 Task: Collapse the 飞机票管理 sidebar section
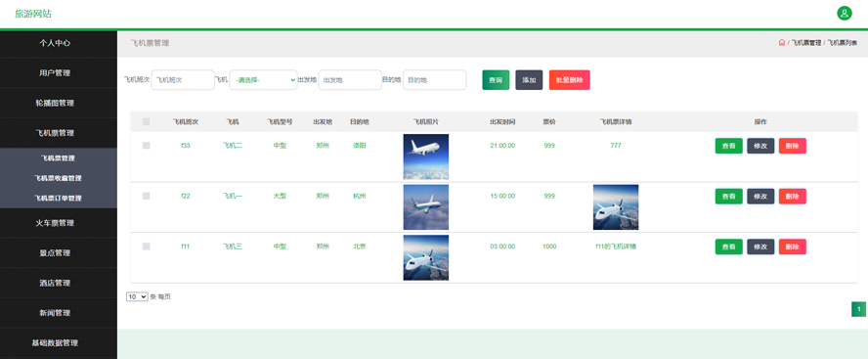coord(55,133)
